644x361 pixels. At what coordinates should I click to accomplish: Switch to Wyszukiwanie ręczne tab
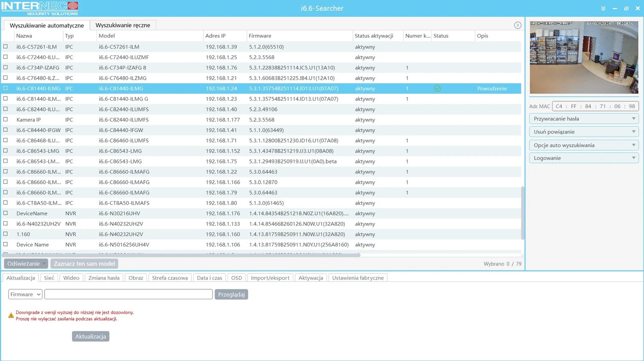point(123,25)
